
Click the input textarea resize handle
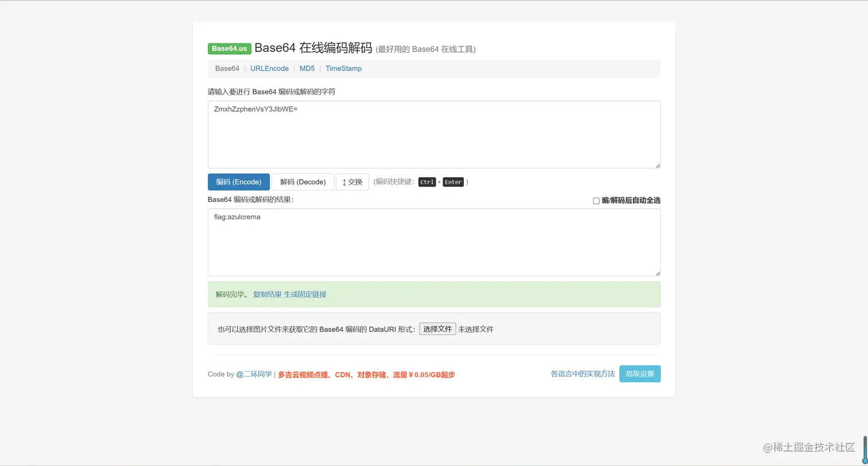point(657,165)
